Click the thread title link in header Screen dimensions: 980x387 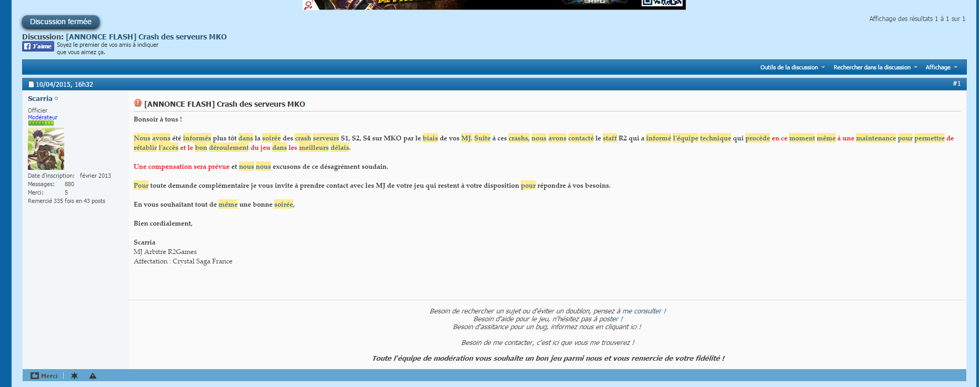[x=146, y=37]
